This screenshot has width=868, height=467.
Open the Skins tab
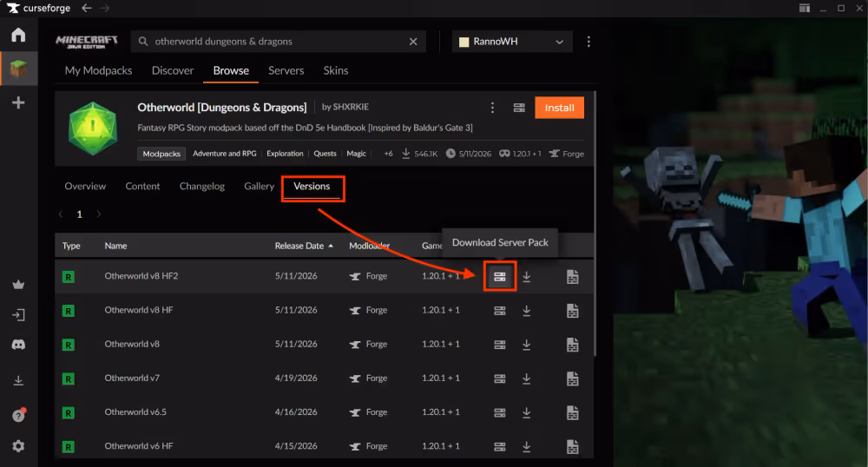point(335,71)
